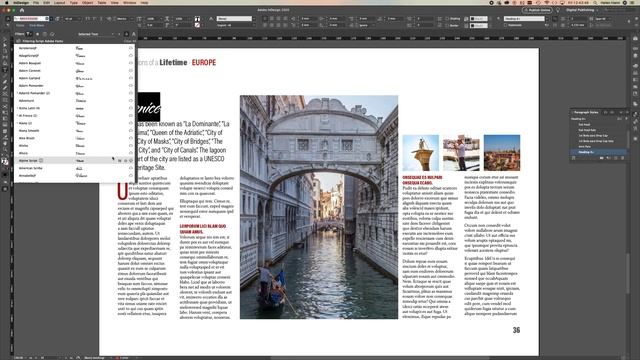Select the Rectangle Frame tool

point(5,94)
